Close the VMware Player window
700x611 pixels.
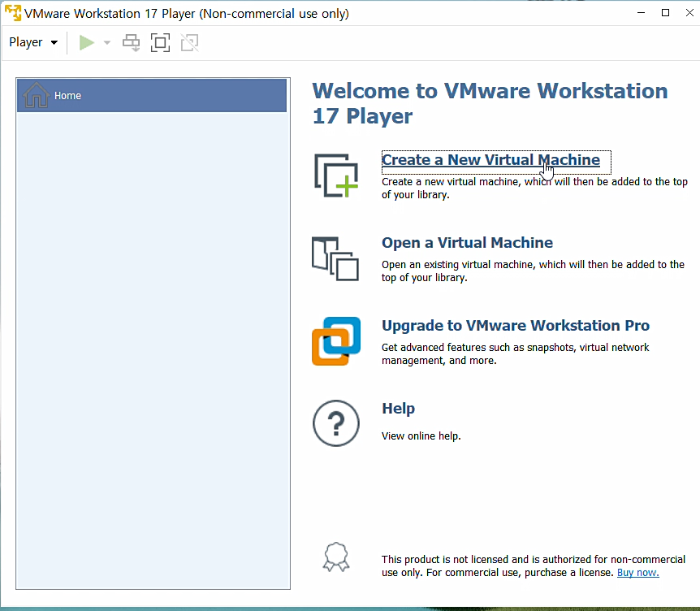[689, 13]
